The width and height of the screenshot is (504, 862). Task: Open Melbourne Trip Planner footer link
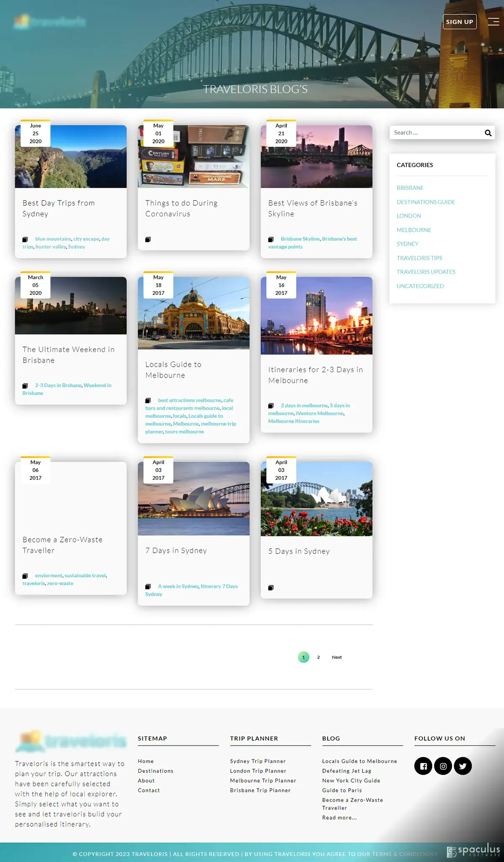263,781
